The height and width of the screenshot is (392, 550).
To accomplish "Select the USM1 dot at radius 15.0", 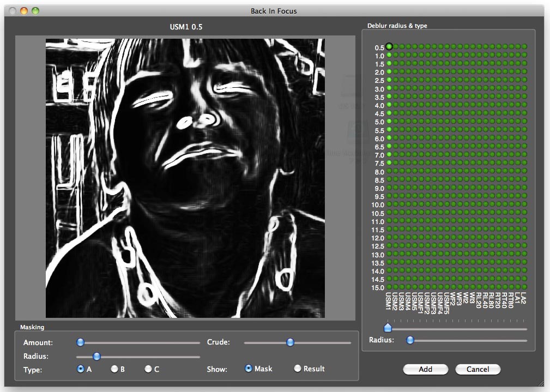I will tap(389, 287).
